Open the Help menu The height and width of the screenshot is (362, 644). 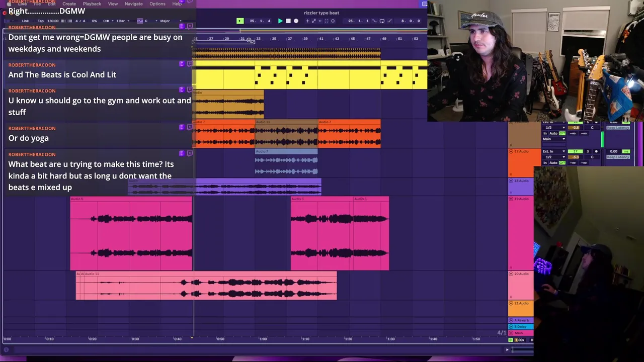tap(177, 4)
